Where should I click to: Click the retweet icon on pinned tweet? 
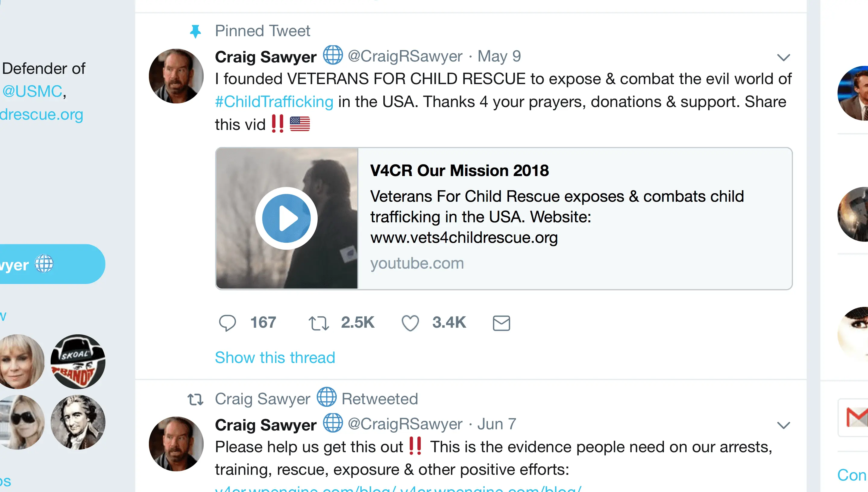pos(318,323)
